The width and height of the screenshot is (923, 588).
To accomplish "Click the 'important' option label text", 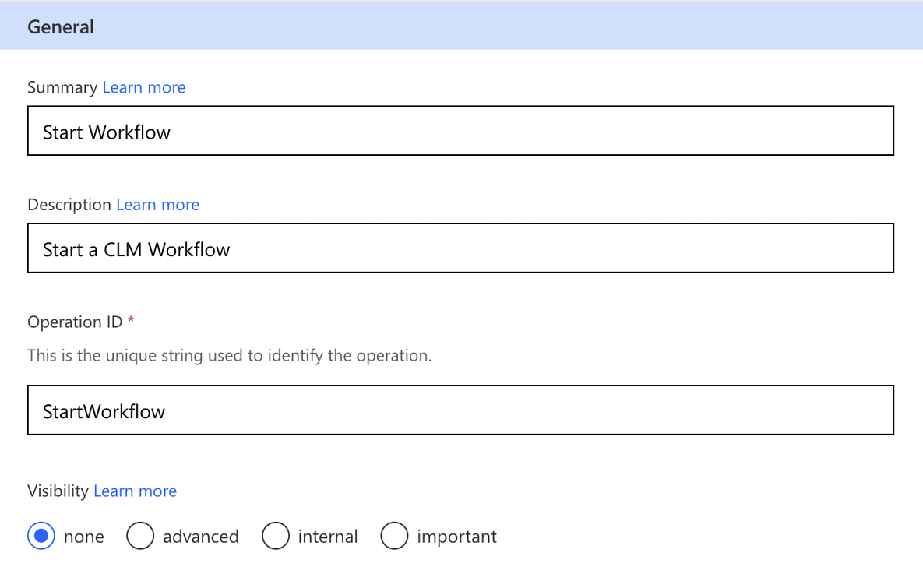I will tap(456, 537).
